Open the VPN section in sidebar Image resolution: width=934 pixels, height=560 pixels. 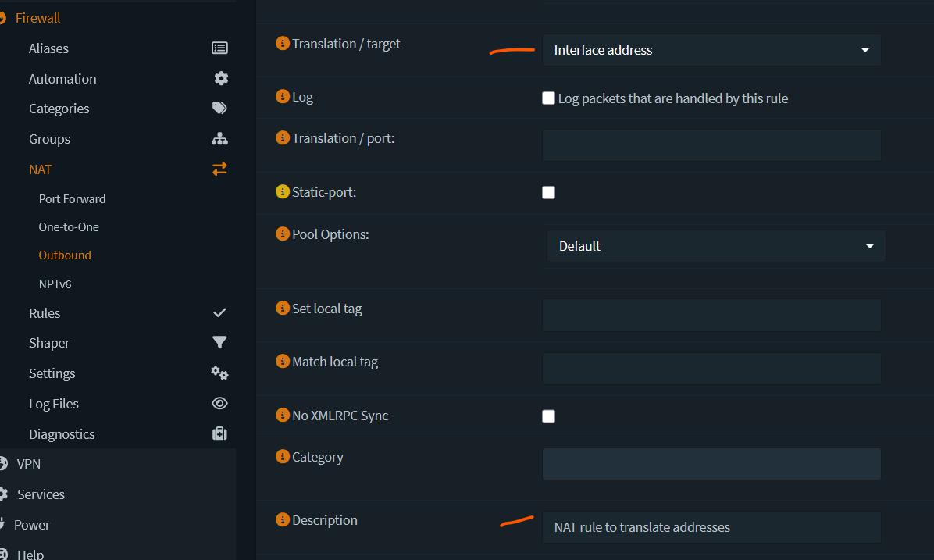pos(29,464)
